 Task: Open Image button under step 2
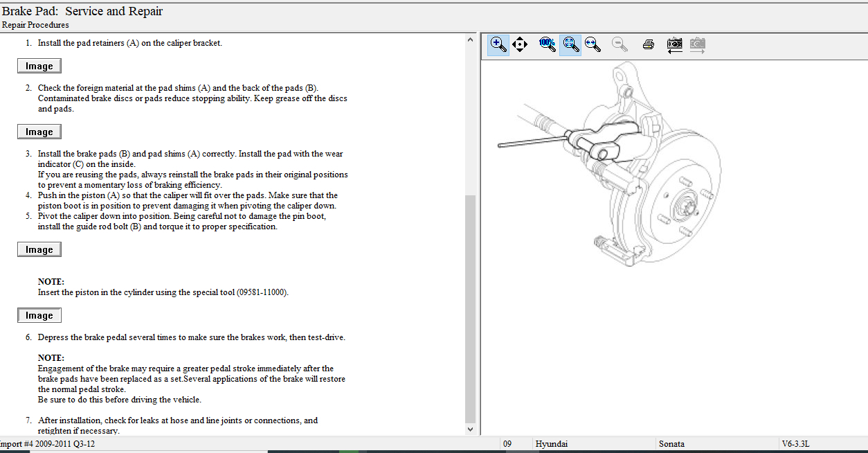click(x=39, y=132)
